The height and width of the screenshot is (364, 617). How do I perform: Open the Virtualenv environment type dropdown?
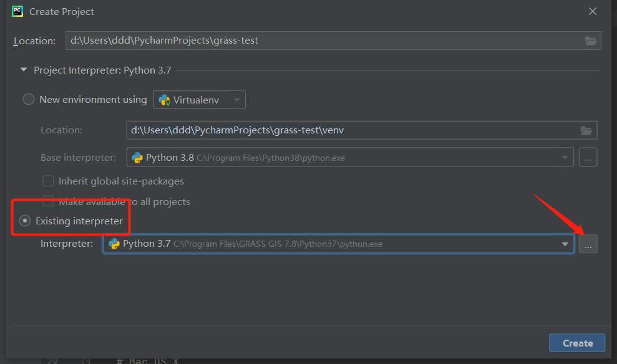199,100
